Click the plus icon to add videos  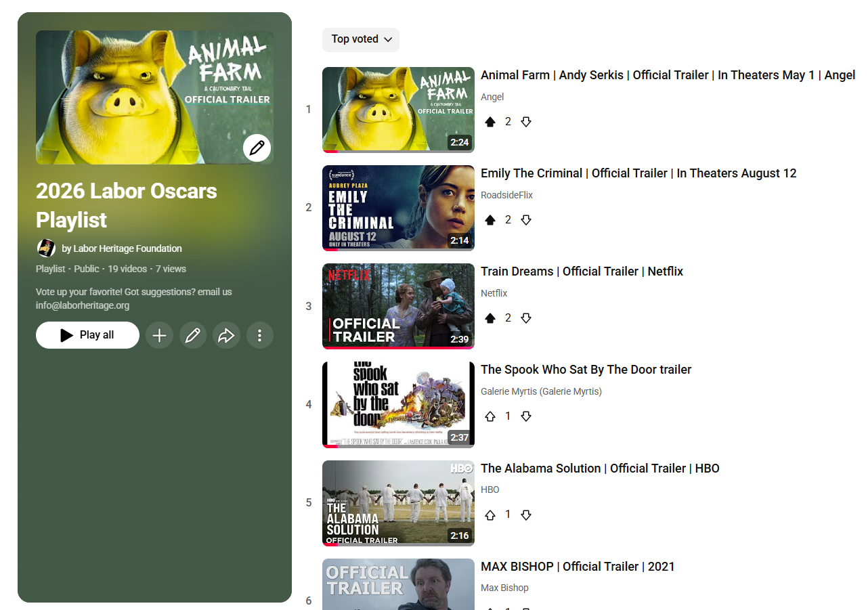(x=159, y=335)
